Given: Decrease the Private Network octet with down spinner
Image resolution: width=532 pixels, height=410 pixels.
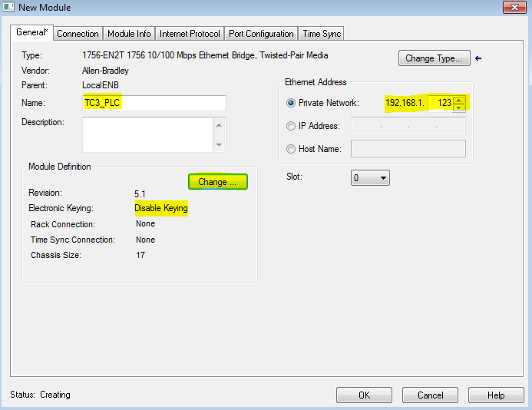Looking at the screenshot, I should pyautogui.click(x=459, y=107).
